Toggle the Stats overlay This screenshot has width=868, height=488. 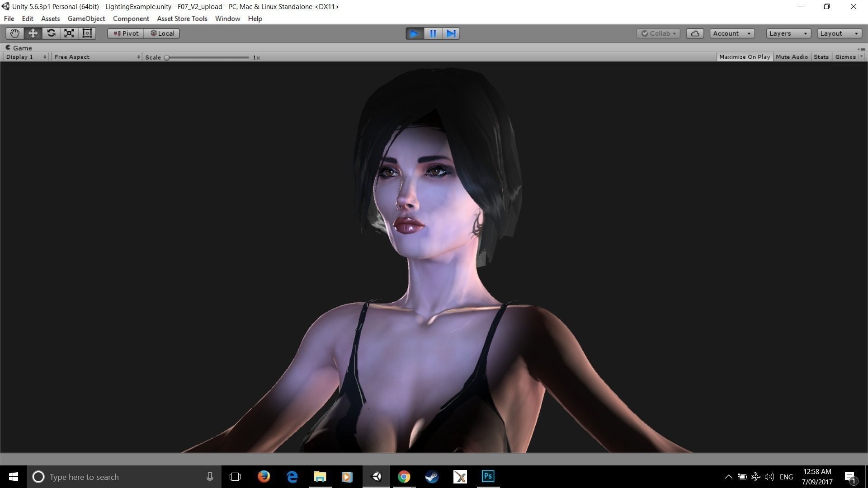coord(821,57)
